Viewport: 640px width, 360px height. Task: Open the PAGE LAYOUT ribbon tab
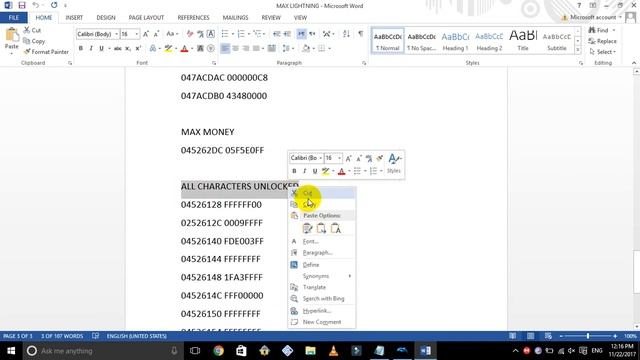coord(146,18)
